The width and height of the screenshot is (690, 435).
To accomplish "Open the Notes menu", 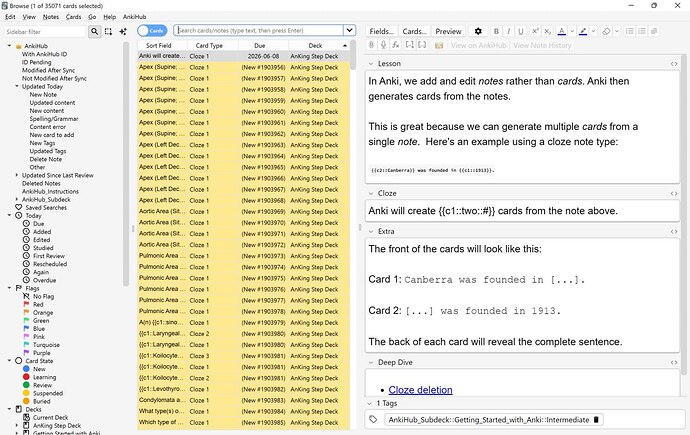I will 51,17.
